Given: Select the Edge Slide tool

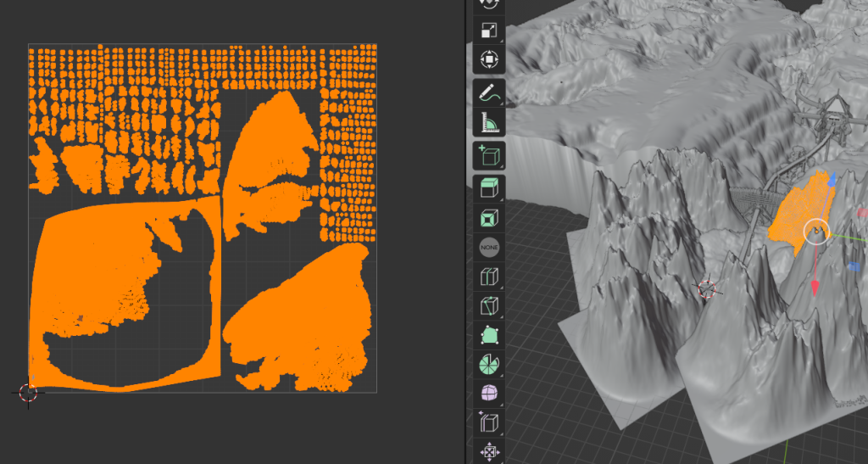Looking at the screenshot, I should [489, 423].
